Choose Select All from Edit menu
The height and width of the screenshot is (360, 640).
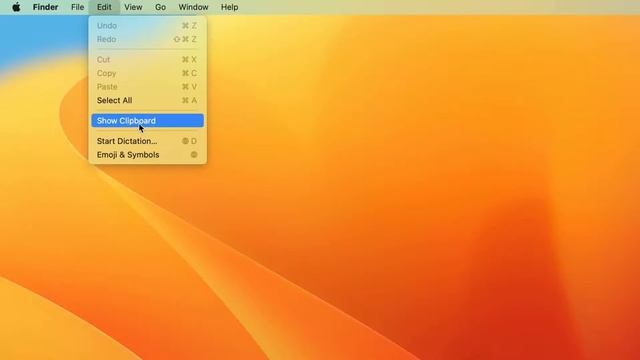pyautogui.click(x=147, y=100)
